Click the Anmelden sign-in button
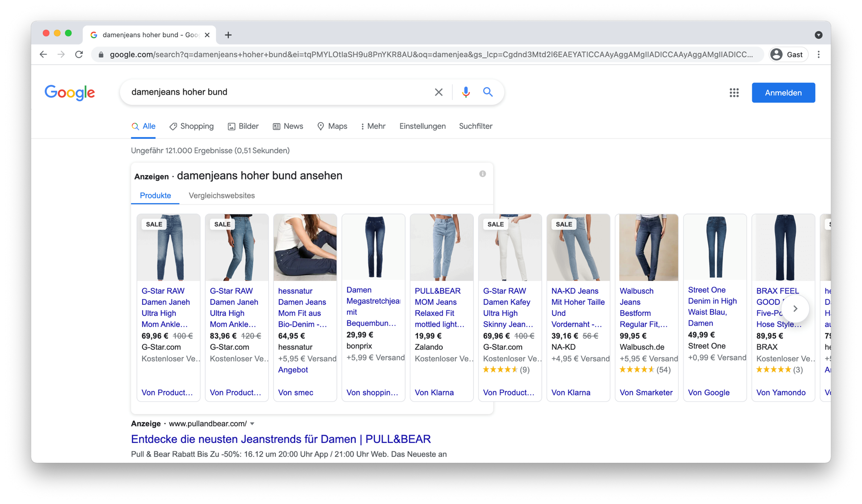The height and width of the screenshot is (504, 862). click(x=783, y=93)
